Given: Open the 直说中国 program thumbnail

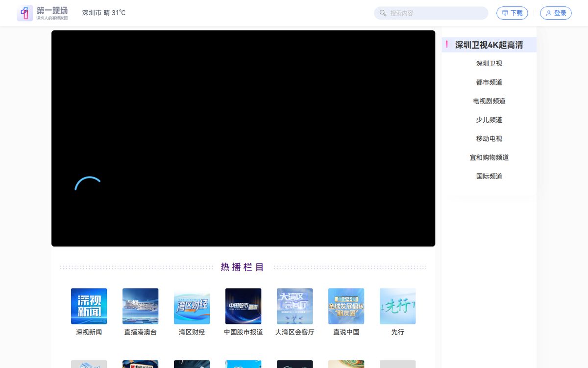Looking at the screenshot, I should [346, 306].
